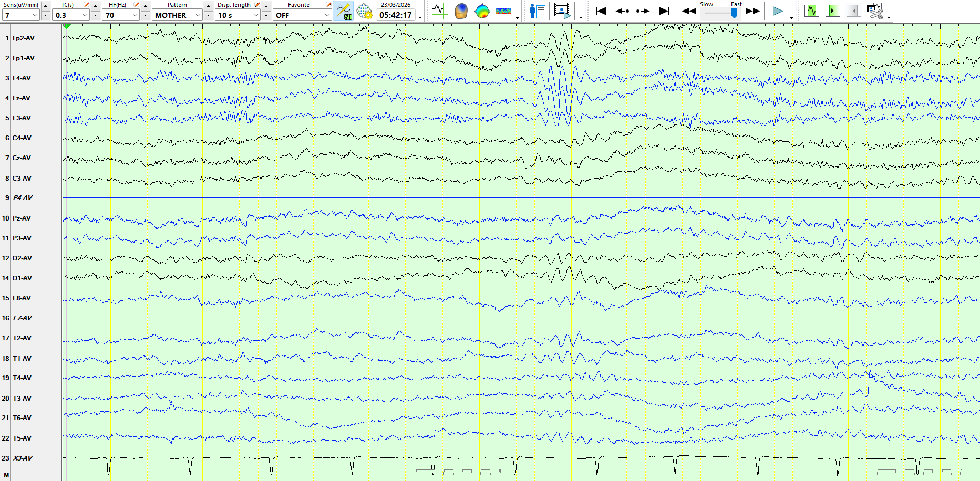Click the green page-forward icon
Screen dimensions: 980x481
(x=833, y=11)
